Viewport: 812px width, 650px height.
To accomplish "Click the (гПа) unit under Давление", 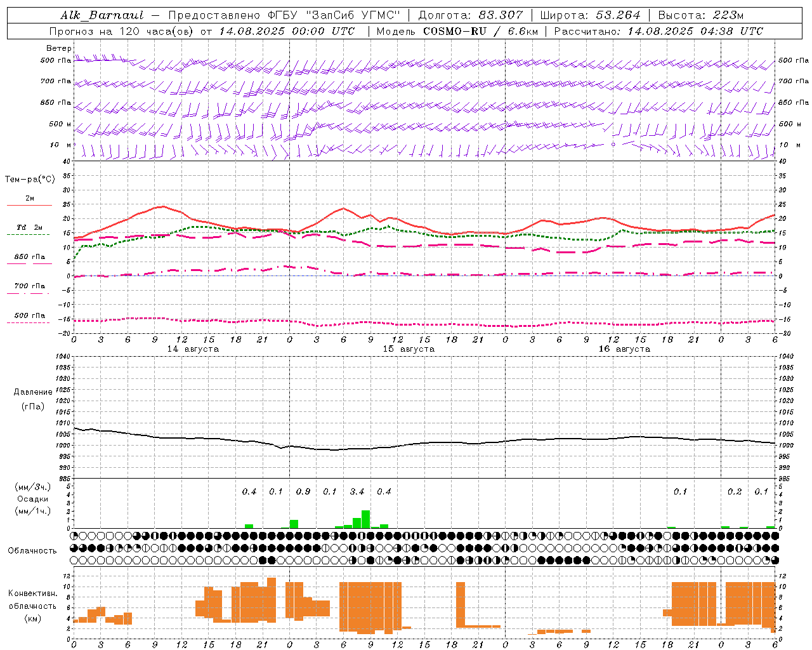I will click(33, 406).
